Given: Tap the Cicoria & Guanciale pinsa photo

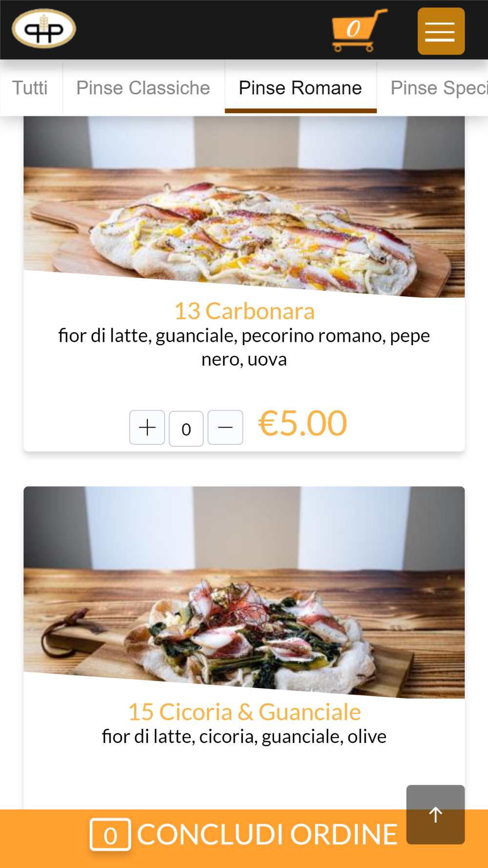Looking at the screenshot, I should (x=244, y=592).
